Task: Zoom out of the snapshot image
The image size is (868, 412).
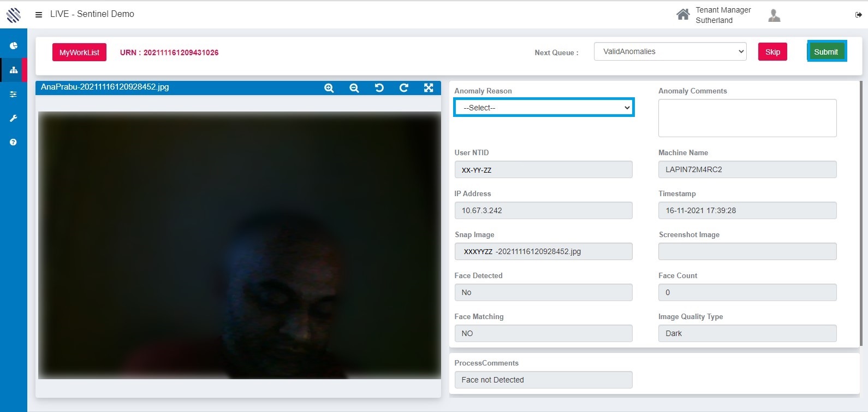Action: [354, 88]
